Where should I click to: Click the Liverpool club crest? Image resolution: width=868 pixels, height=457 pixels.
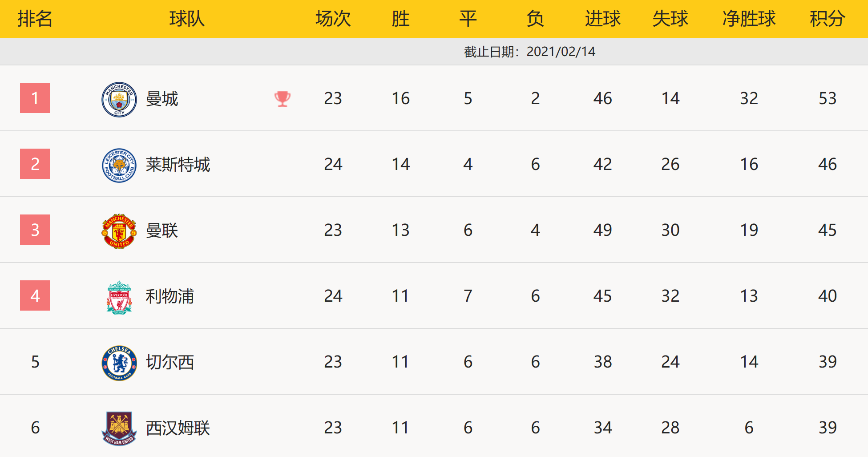click(x=119, y=297)
